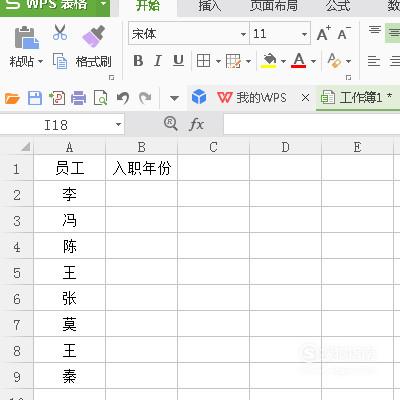Click the Cut scissors icon

click(60, 32)
